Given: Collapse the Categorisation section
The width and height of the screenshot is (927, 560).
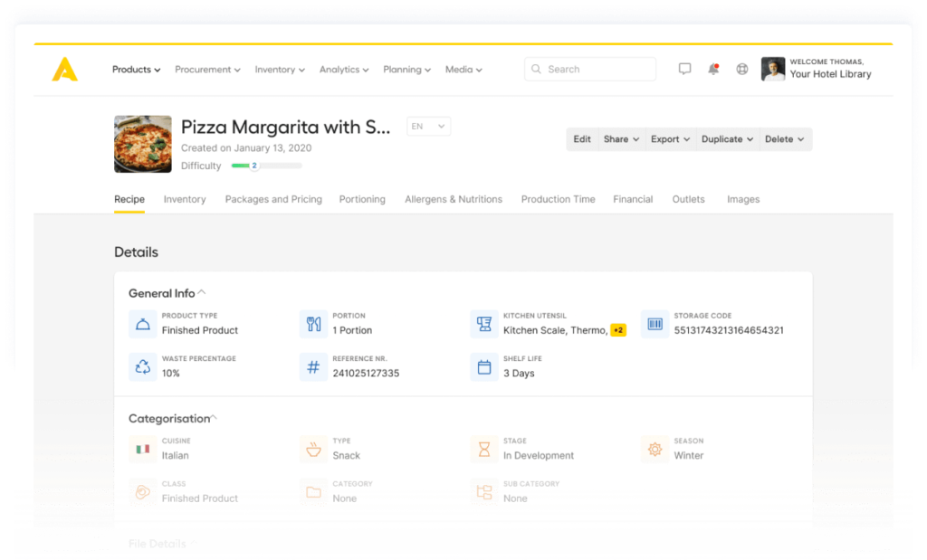Looking at the screenshot, I should (214, 418).
